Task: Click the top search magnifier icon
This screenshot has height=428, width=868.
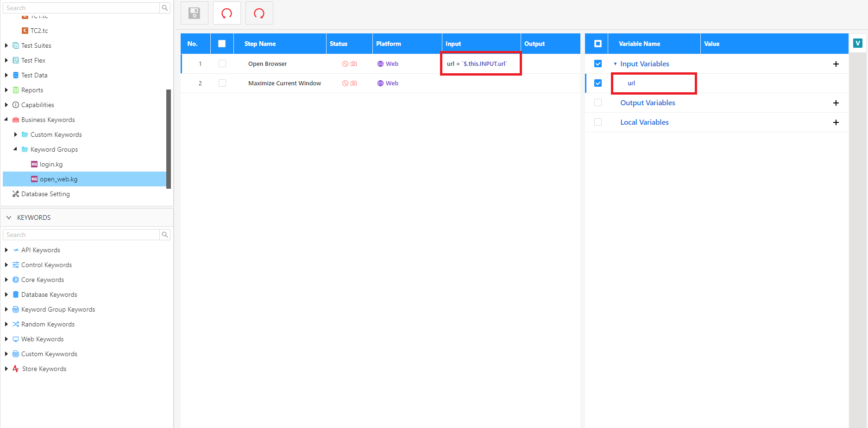Action: 165,8
